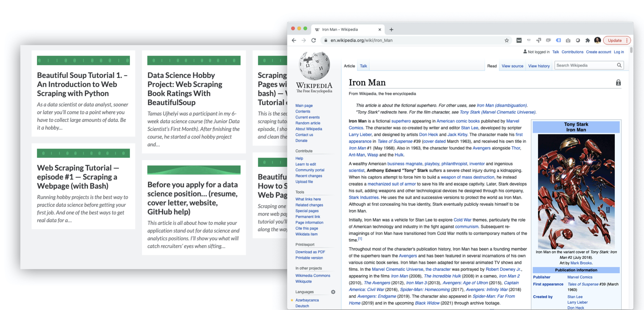
Task: Open Recent changes in sidebar
Action: (309, 176)
